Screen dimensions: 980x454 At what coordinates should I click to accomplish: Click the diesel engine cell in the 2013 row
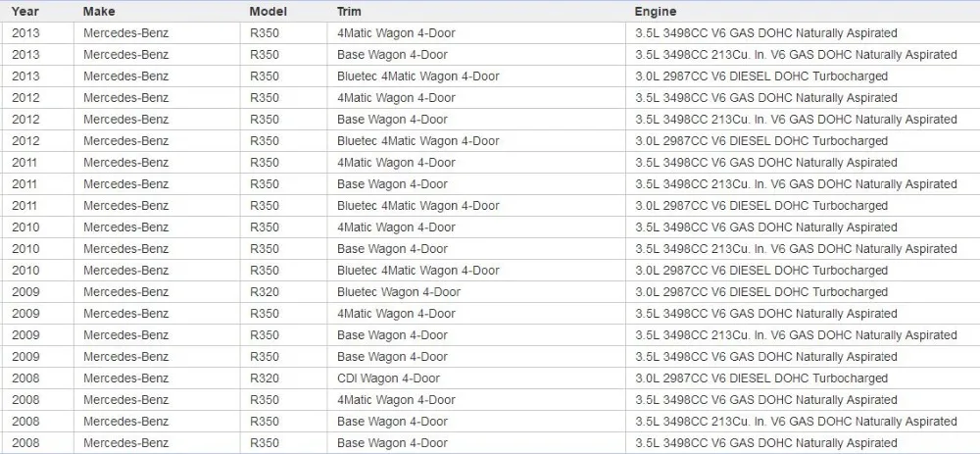click(803, 76)
